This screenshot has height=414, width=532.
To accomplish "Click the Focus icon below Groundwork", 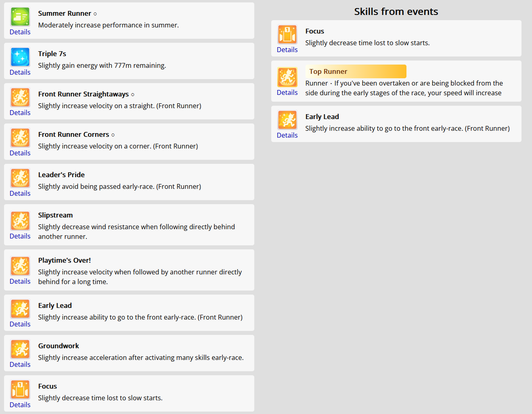I will [20, 390].
